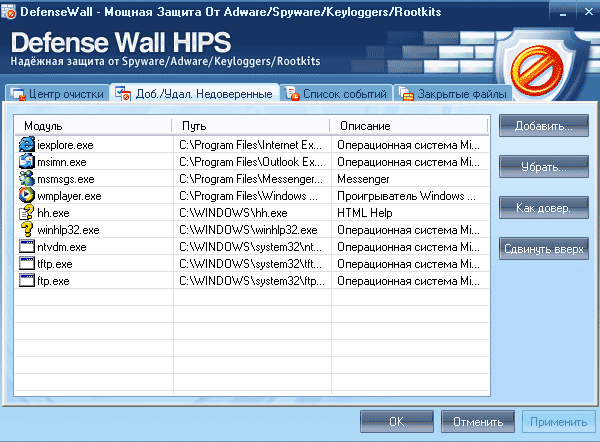Select the ntvdm.exe module name
600x442 pixels.
[62, 247]
